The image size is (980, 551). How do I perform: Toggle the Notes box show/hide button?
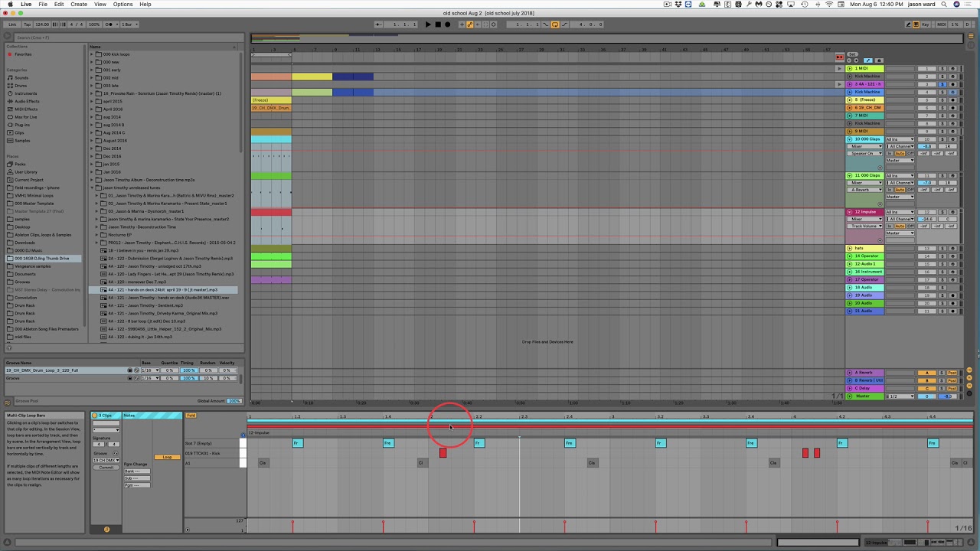pyautogui.click(x=106, y=529)
